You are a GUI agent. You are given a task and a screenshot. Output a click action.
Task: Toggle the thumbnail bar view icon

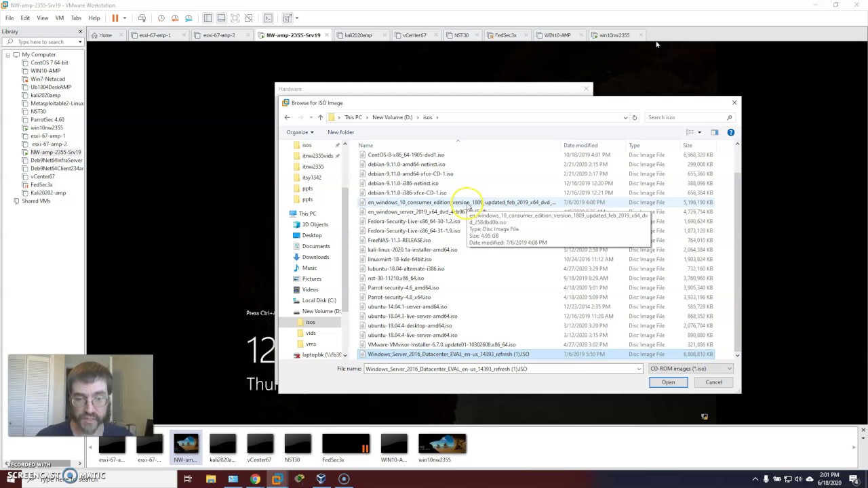[x=221, y=18]
